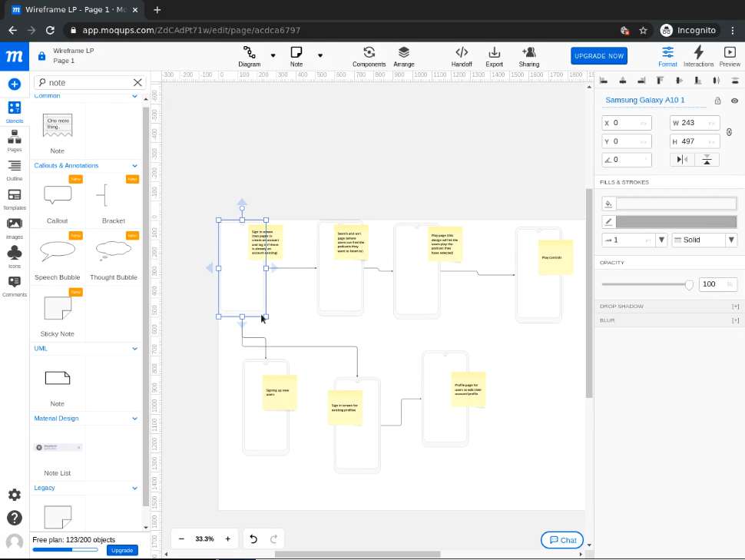Image resolution: width=745 pixels, height=560 pixels.
Task: Switch to the Interactions tab
Action: (698, 56)
